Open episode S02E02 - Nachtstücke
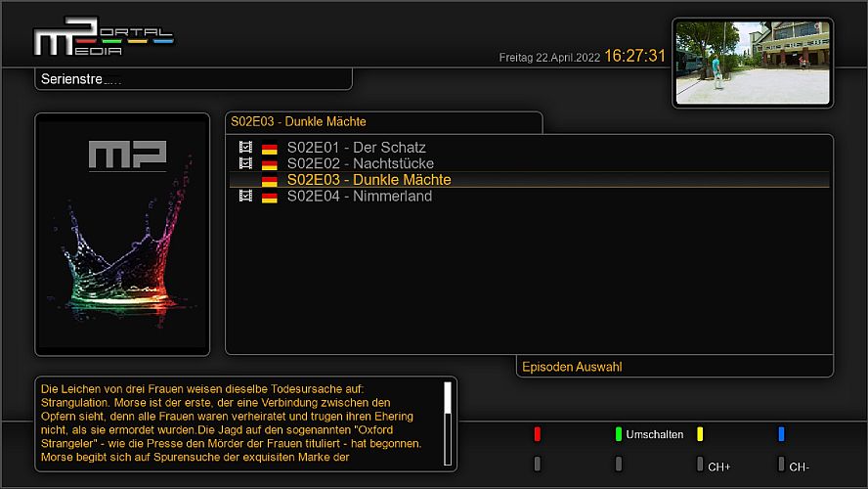 pos(360,163)
